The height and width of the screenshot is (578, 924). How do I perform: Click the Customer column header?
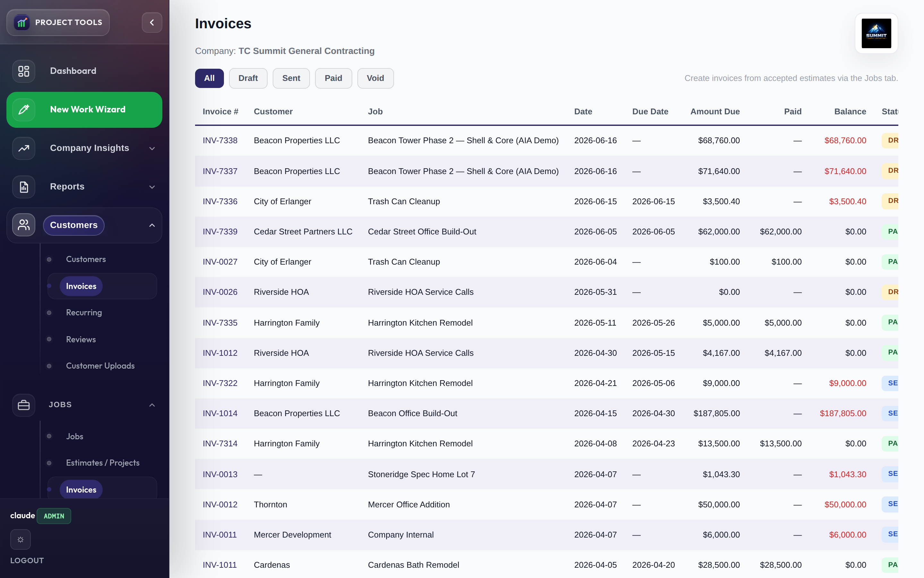[x=273, y=112]
